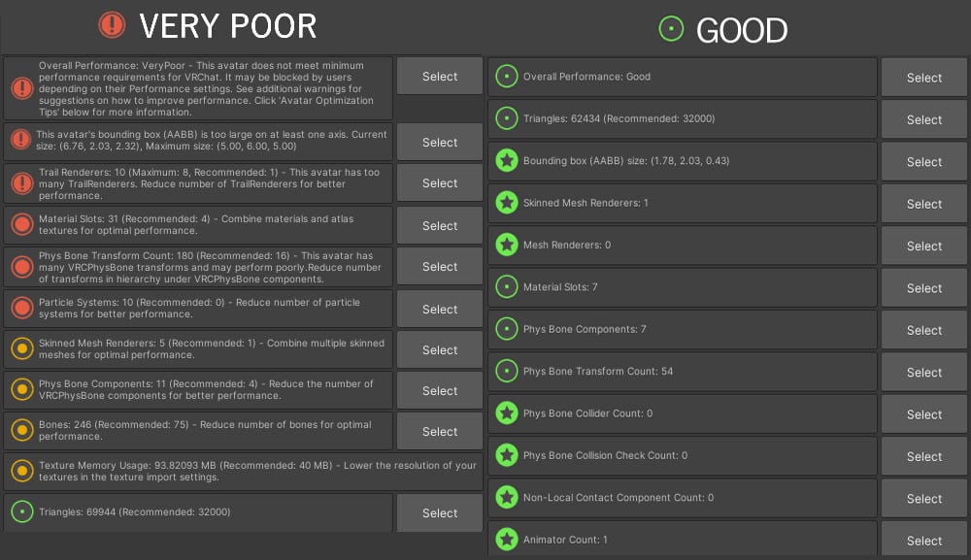Screen dimensions: 971x560
Task: Click the green star icon beside Skinned Mesh Renderers: 1
Action: pos(507,202)
